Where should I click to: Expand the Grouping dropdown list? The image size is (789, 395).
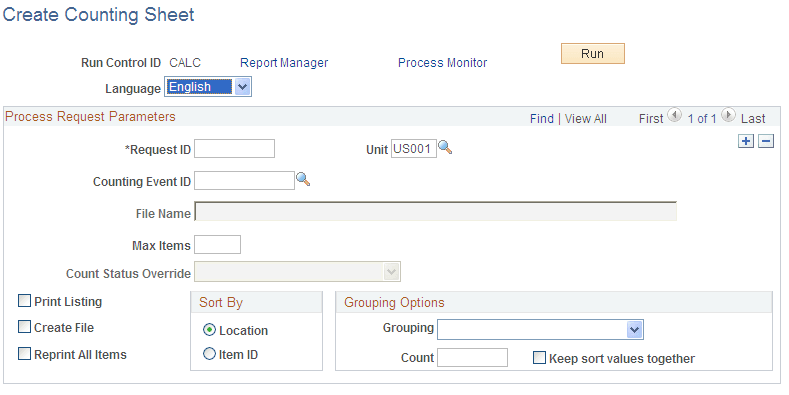(x=540, y=330)
